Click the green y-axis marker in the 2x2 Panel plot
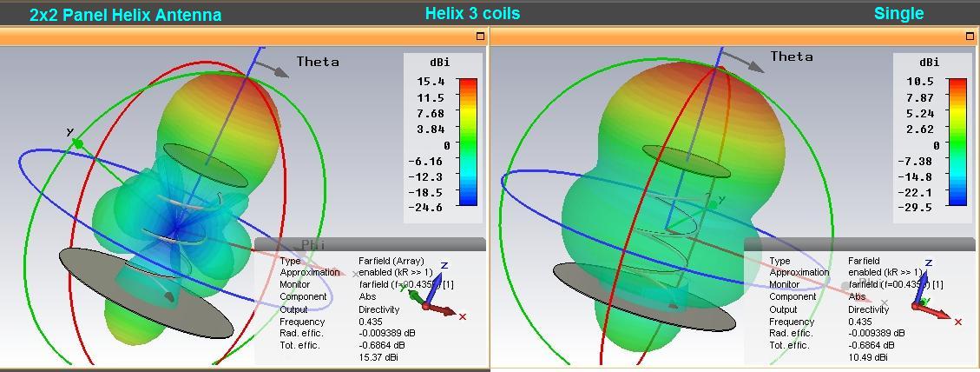The width and height of the screenshot is (980, 372). [x=79, y=144]
